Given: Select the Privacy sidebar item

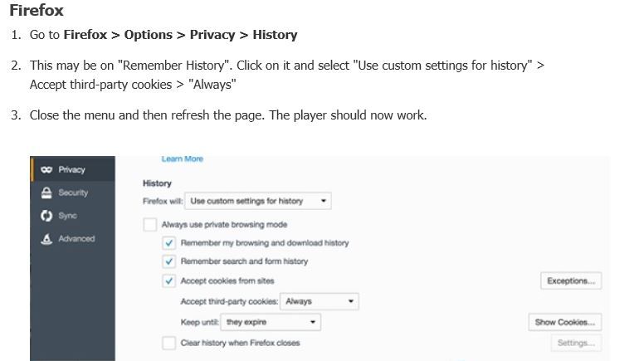Looking at the screenshot, I should [71, 169].
